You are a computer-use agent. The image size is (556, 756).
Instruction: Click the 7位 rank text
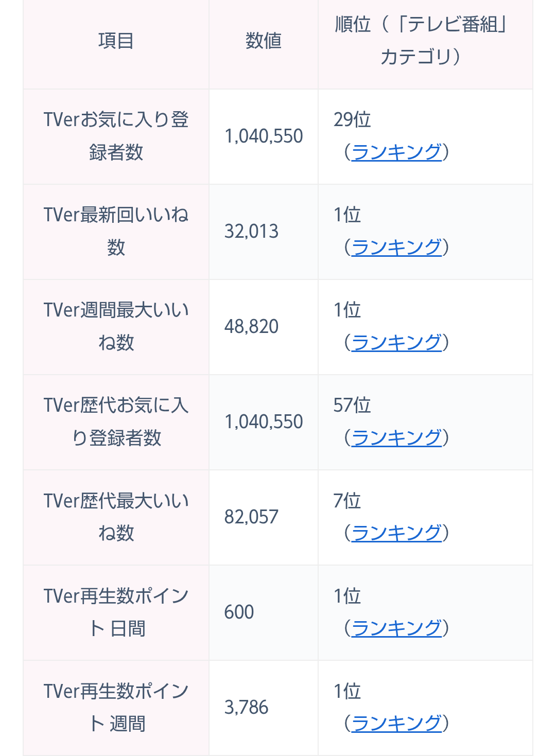click(347, 500)
